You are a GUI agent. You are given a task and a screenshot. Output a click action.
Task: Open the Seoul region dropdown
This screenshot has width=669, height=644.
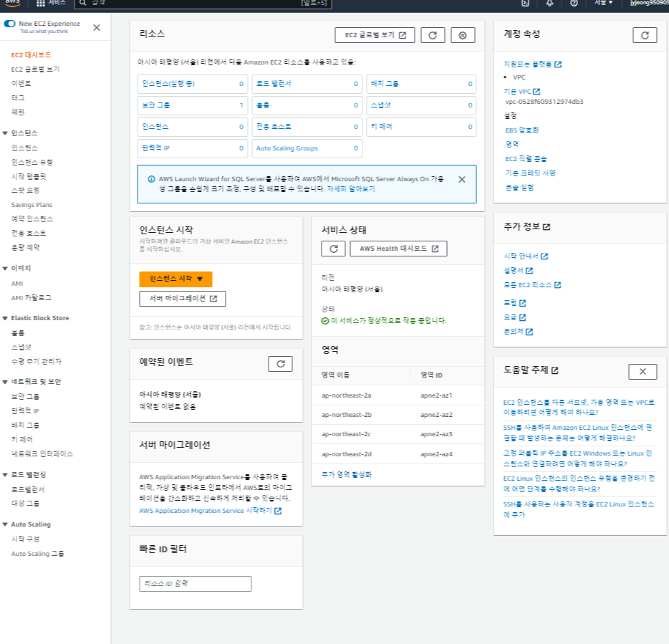click(x=604, y=3)
